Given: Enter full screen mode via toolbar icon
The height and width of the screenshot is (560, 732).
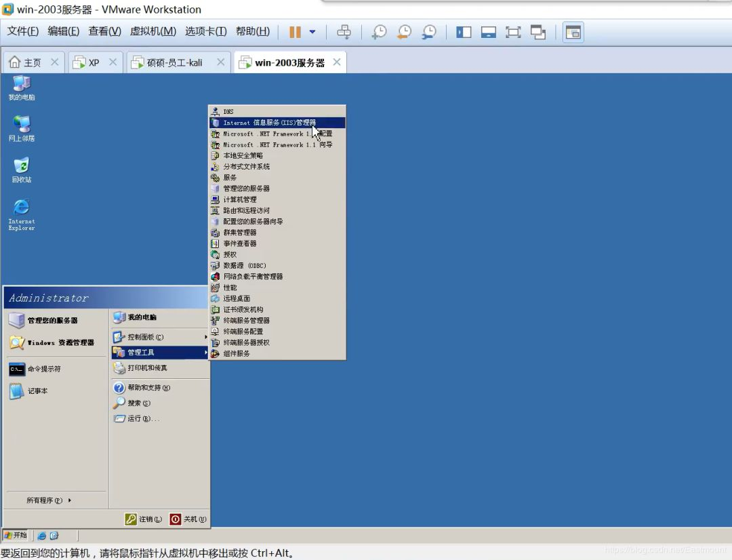Looking at the screenshot, I should click(x=513, y=33).
